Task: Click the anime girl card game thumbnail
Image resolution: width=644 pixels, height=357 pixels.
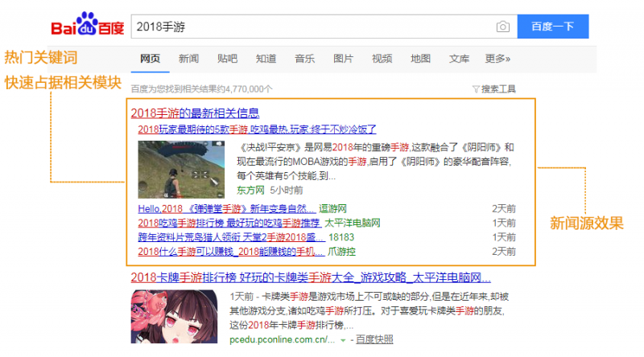Action: (x=167, y=318)
